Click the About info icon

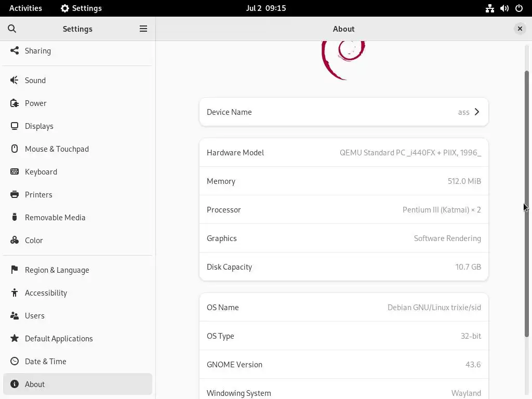pyautogui.click(x=14, y=384)
